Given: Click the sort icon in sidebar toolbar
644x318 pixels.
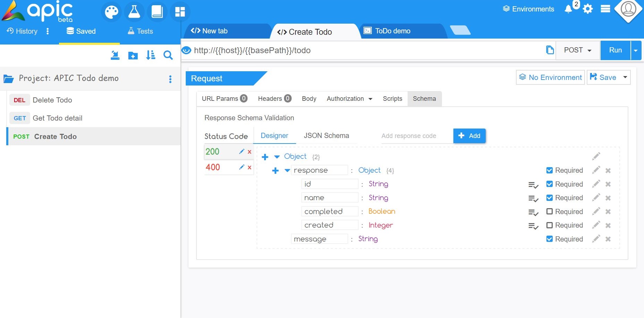Looking at the screenshot, I should click(151, 55).
